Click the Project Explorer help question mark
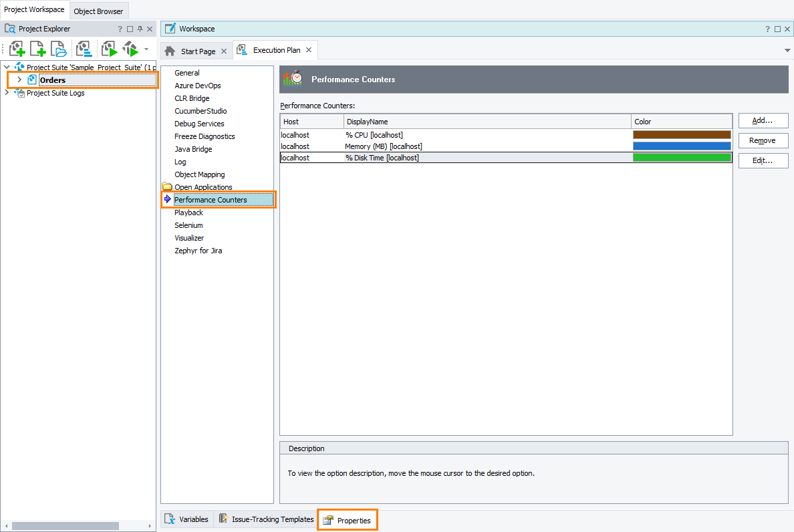Image resolution: width=794 pixels, height=532 pixels. click(x=120, y=29)
